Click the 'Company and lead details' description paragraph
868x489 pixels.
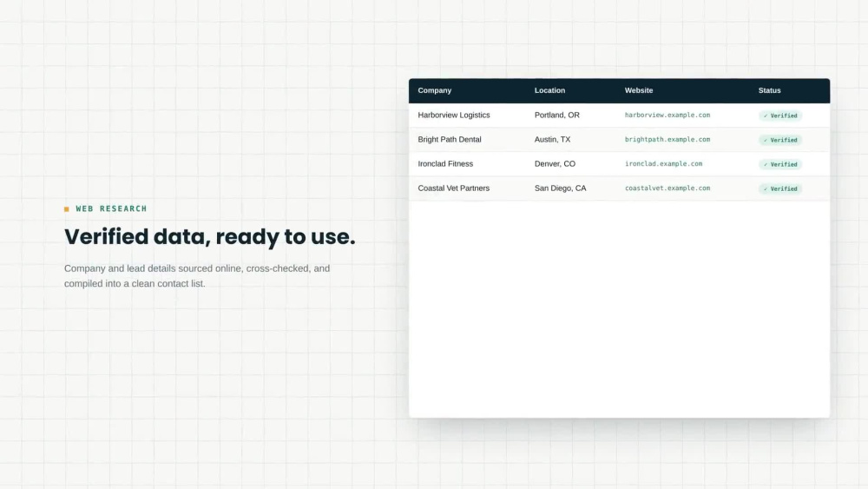pos(197,276)
